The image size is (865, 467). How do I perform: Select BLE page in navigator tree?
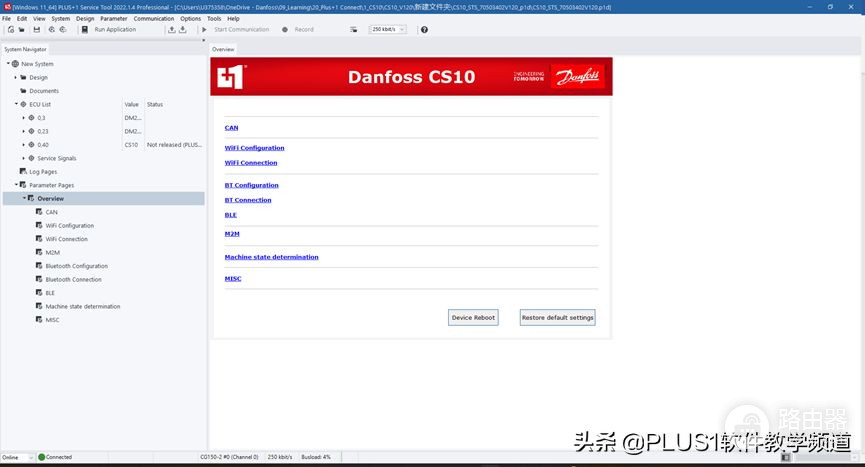click(x=50, y=293)
